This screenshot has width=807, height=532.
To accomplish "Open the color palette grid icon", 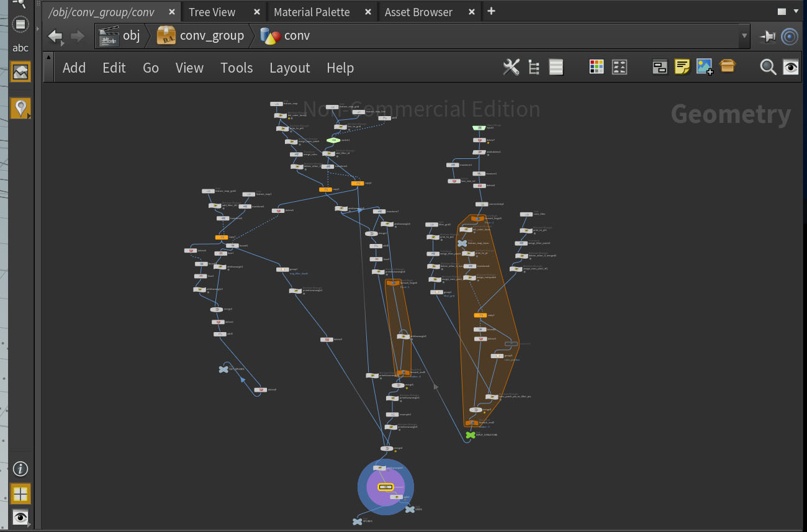I will tap(596, 66).
